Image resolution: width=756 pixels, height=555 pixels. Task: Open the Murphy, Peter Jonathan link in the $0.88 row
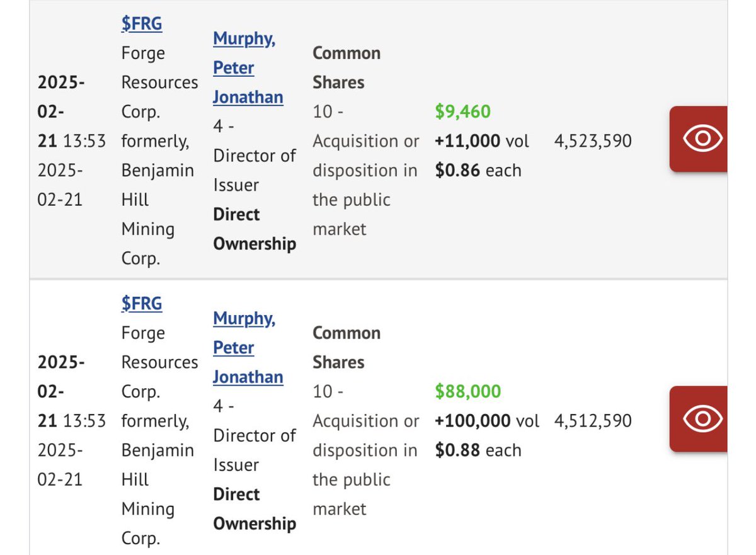tap(248, 348)
